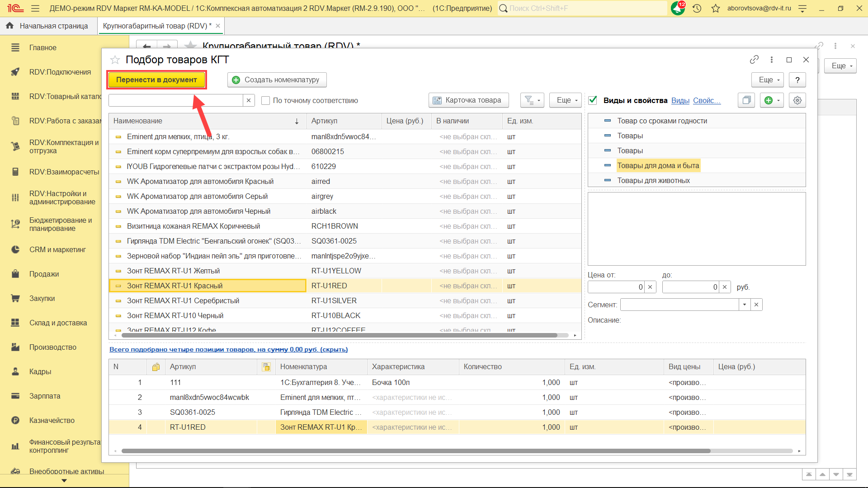The height and width of the screenshot is (488, 868).
Task: Click the favorites star in the title bar
Action: click(x=715, y=8)
